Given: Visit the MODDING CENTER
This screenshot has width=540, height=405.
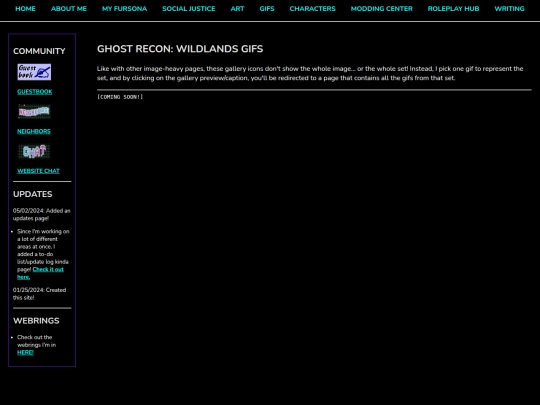Looking at the screenshot, I should pyautogui.click(x=382, y=9).
